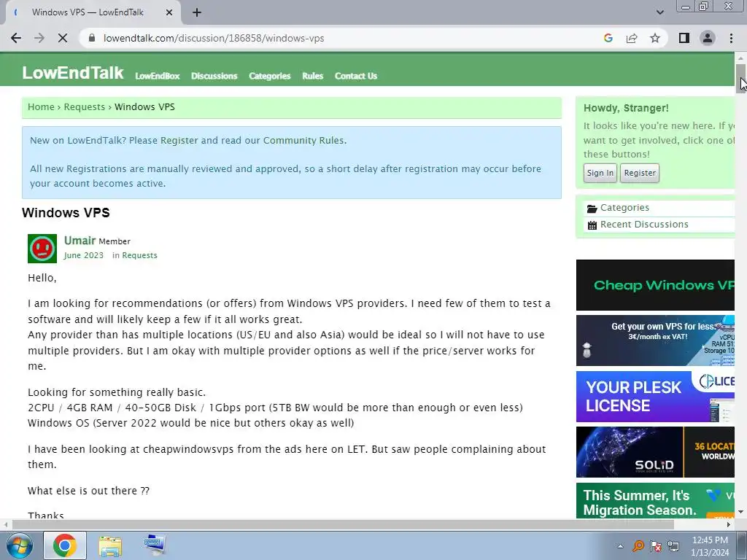The height and width of the screenshot is (560, 747).
Task: Click the LowEndTalk site logo
Action: click(72, 73)
